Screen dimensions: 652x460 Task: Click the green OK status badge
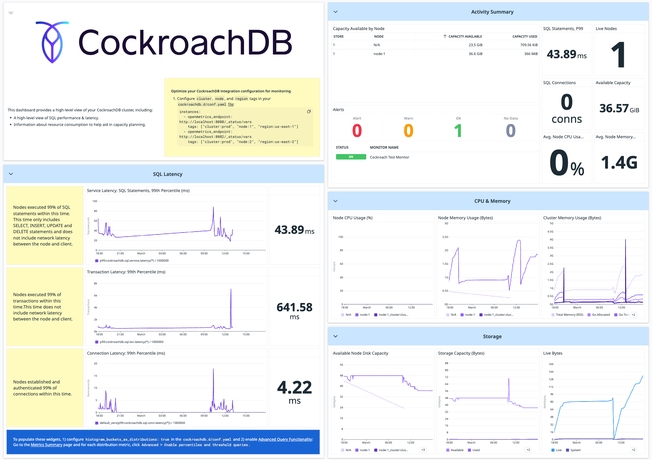351,157
